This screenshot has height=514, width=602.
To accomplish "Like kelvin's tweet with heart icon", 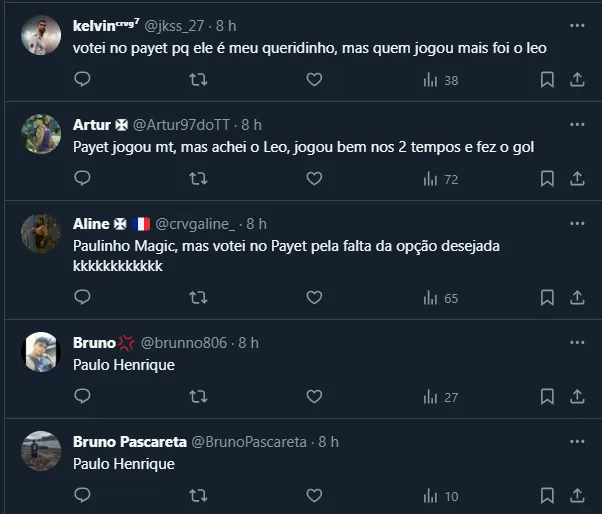I will coord(314,80).
